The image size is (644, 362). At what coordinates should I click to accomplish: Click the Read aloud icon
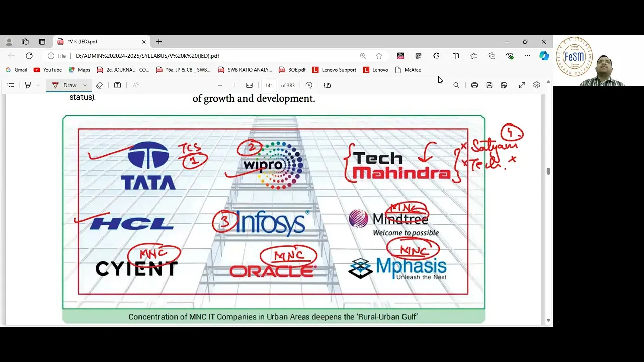(x=136, y=85)
